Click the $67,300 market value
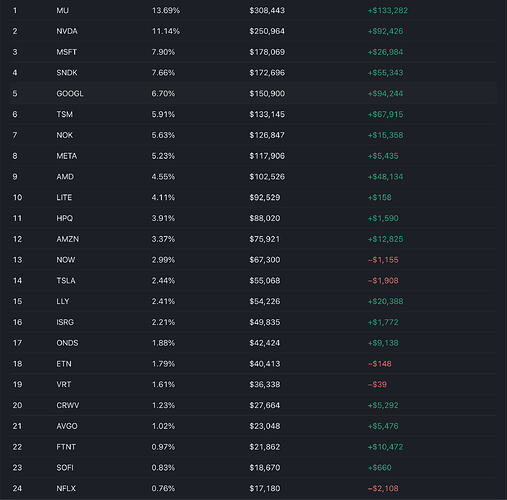This screenshot has width=507, height=500. point(265,260)
